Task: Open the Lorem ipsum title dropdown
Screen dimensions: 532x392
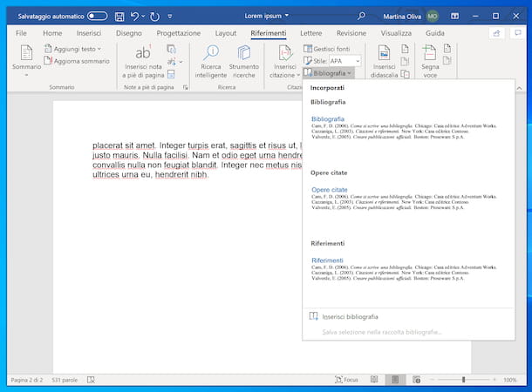Action: pyautogui.click(x=287, y=16)
